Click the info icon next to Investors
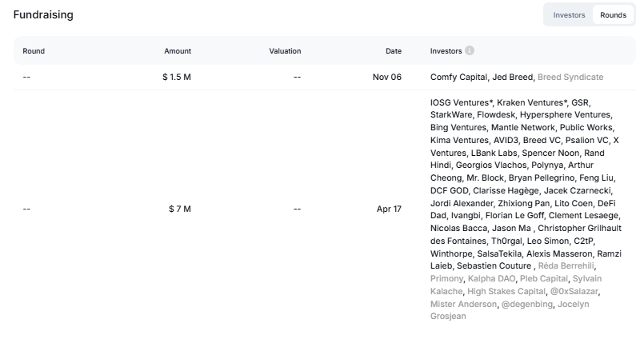This screenshot has width=644, height=339. pyautogui.click(x=470, y=50)
